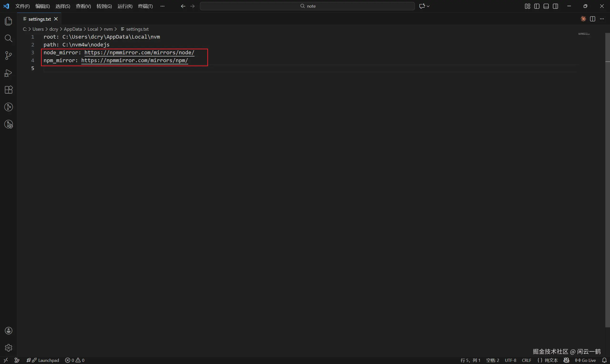The width and height of the screenshot is (610, 364).
Task: Click Go Live in status bar
Action: (586, 360)
